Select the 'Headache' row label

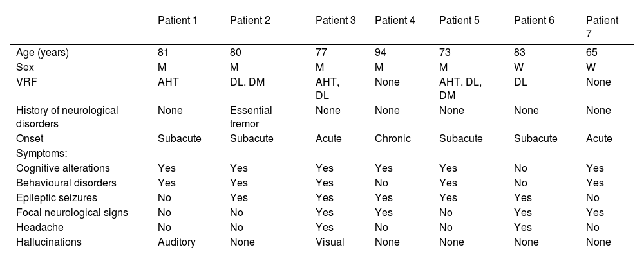(37, 228)
